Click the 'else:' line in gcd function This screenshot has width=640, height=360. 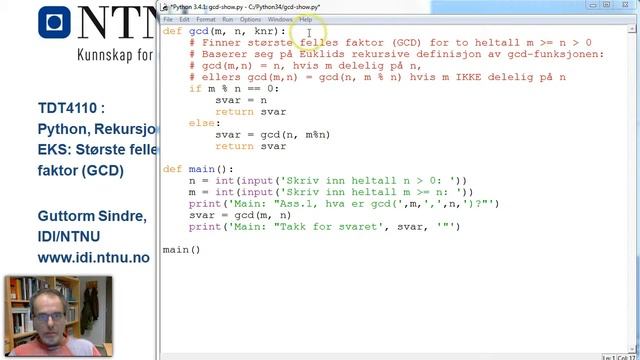coord(204,123)
